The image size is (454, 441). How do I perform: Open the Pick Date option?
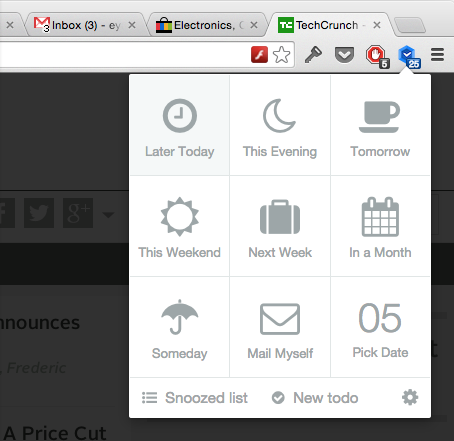click(x=380, y=327)
